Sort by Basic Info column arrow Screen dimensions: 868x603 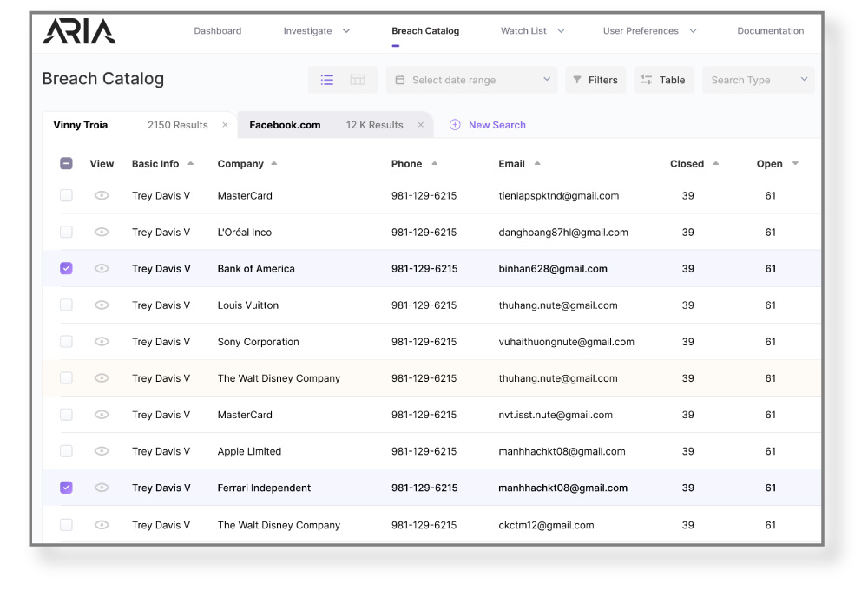(191, 164)
